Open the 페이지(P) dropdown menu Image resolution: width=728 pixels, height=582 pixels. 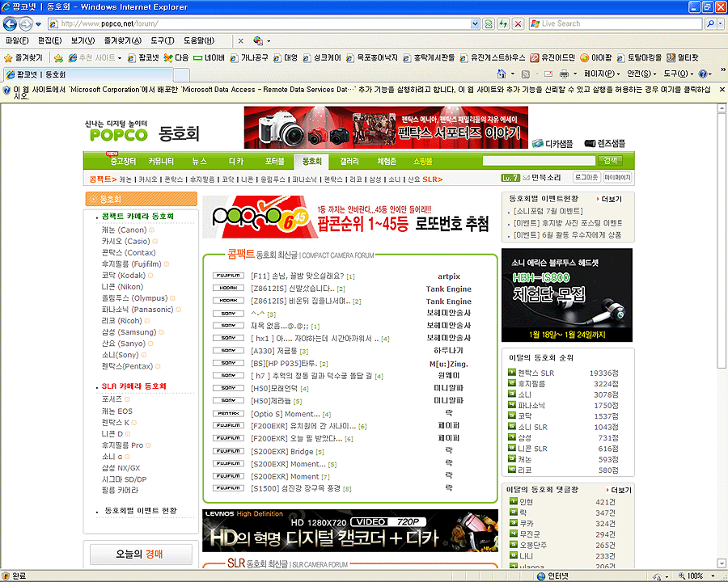pyautogui.click(x=602, y=74)
